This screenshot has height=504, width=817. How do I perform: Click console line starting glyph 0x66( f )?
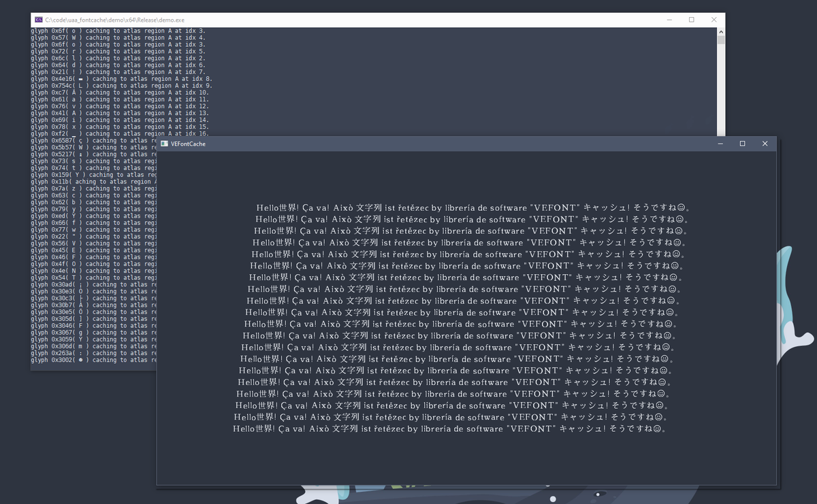[x=94, y=222]
